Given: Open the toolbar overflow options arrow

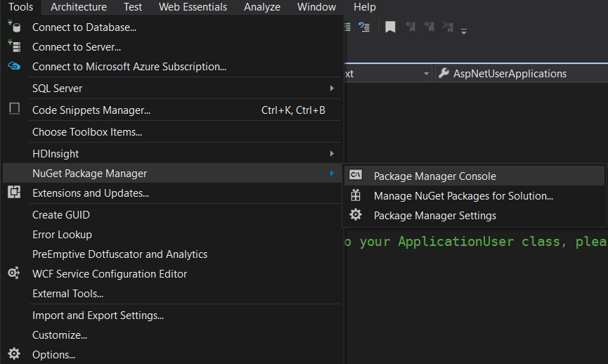Looking at the screenshot, I should (464, 30).
